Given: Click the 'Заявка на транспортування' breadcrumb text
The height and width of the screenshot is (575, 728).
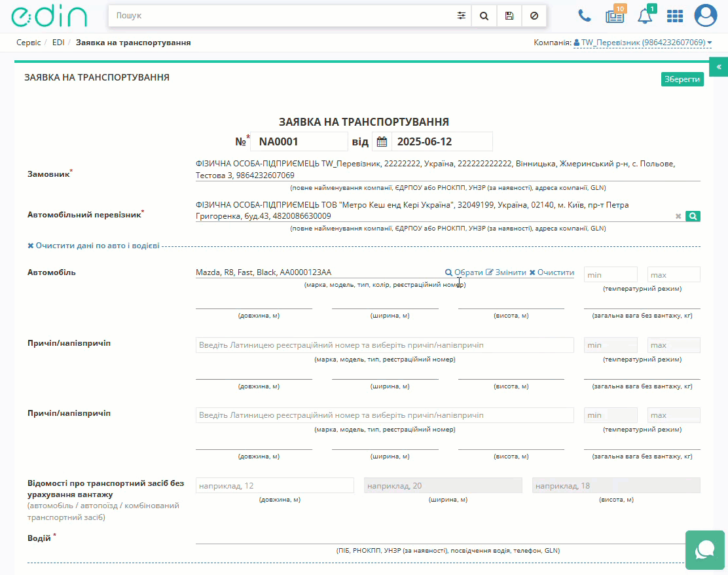Looking at the screenshot, I should coord(134,43).
